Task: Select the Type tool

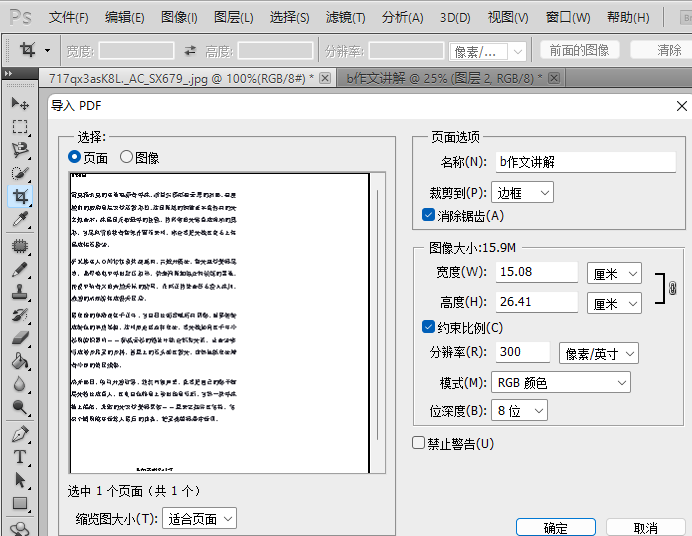Action: pyautogui.click(x=20, y=457)
